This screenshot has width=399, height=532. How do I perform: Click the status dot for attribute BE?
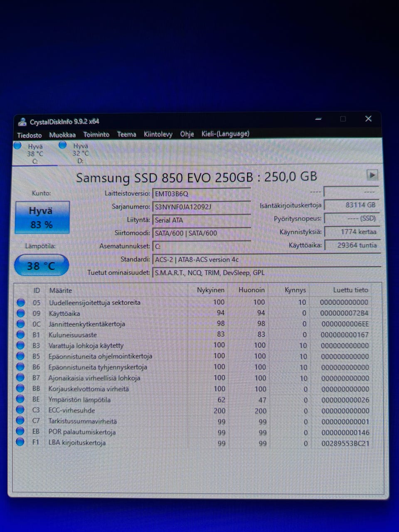tap(20, 400)
